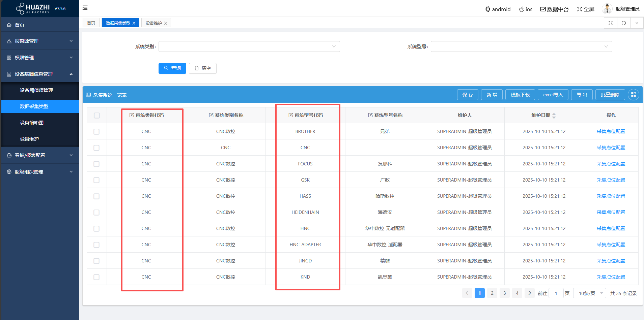Viewport: 644px width, 320px height.
Task: Check the BROTHER row checkbox
Action: click(x=96, y=132)
